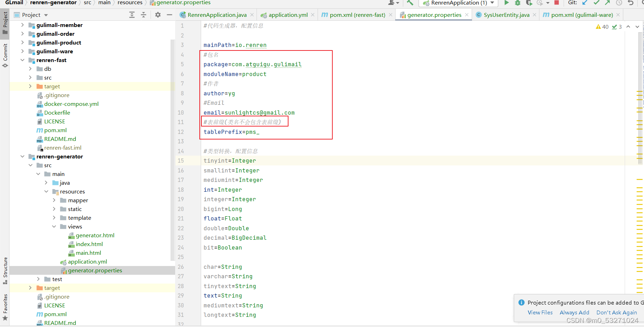Go to next highlighted problem arrow
Image resolution: width=644 pixels, height=327 pixels.
(637, 27)
